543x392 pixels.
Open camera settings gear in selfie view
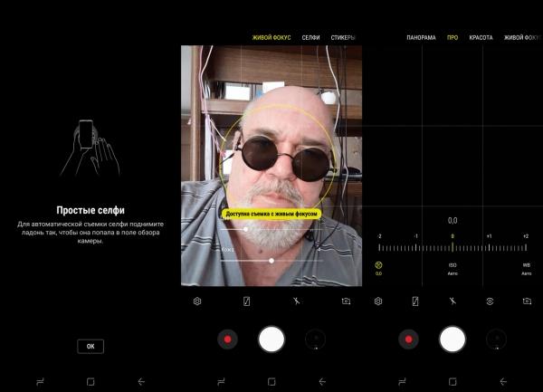tap(197, 301)
